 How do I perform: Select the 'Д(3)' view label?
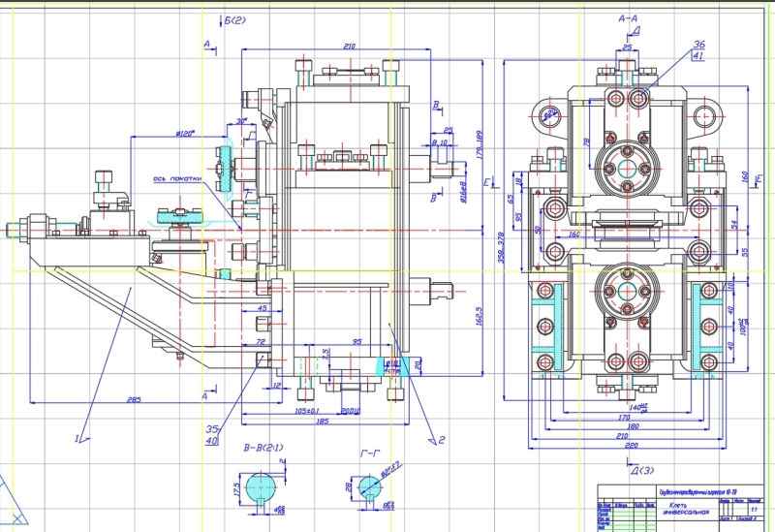click(x=642, y=470)
